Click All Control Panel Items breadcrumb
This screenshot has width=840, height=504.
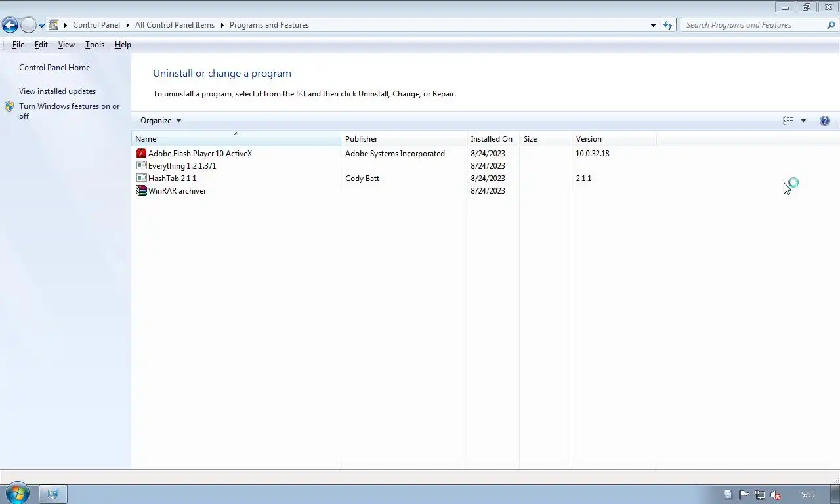pos(175,25)
